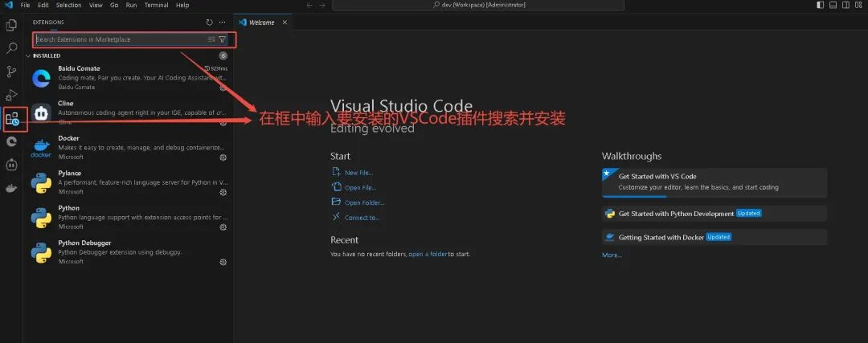Image resolution: width=868 pixels, height=343 pixels.
Task: Clear extensions search results icon
Action: coord(211,39)
